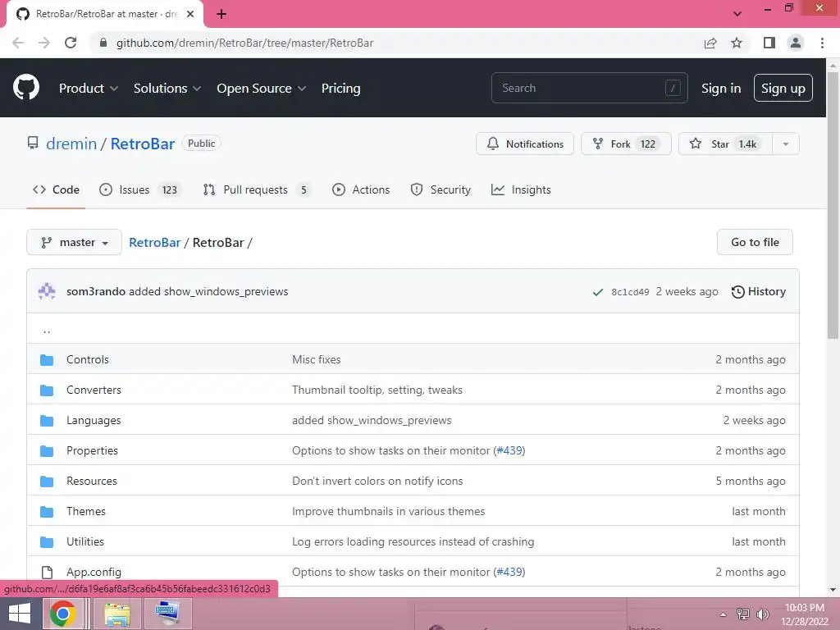The image size is (840, 630).
Task: Click the tab search chevron in title bar
Action: (x=737, y=13)
